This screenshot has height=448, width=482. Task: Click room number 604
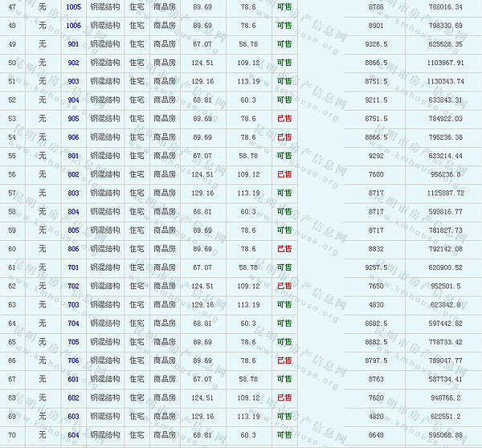tap(73, 435)
